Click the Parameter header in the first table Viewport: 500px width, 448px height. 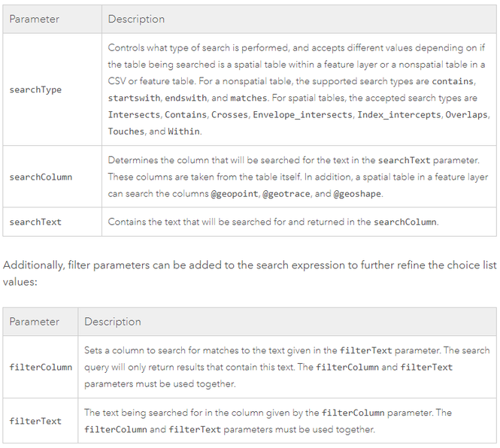click(x=34, y=19)
